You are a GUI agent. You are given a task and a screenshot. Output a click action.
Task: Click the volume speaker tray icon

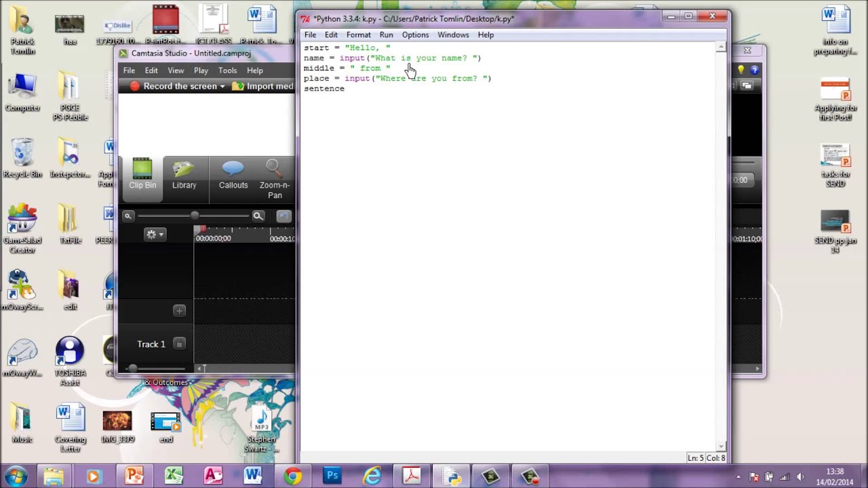800,476
